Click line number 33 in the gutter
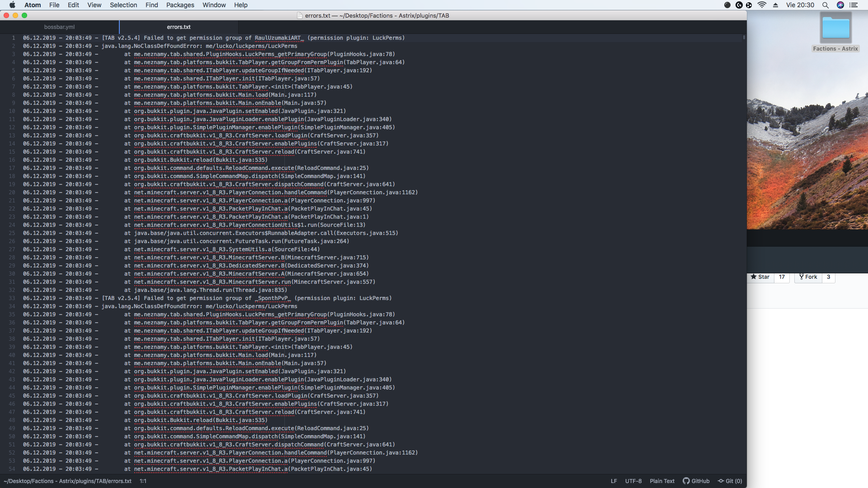The image size is (868, 488). (12, 298)
